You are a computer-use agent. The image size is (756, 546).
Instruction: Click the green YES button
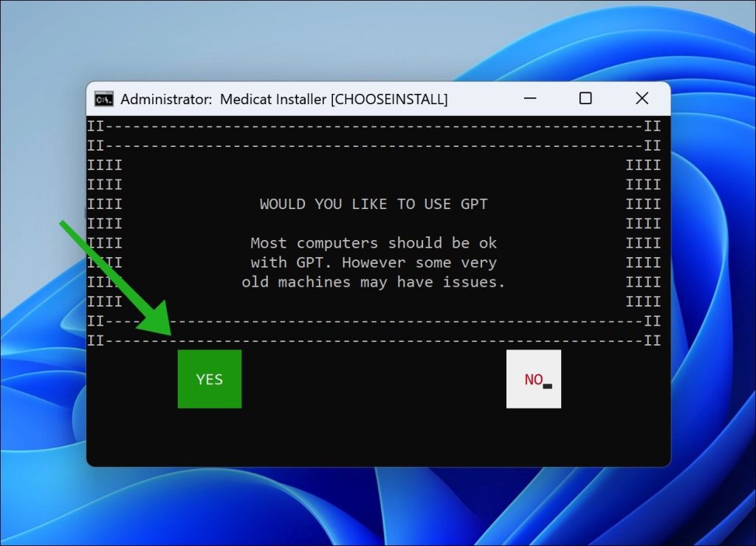coord(209,379)
